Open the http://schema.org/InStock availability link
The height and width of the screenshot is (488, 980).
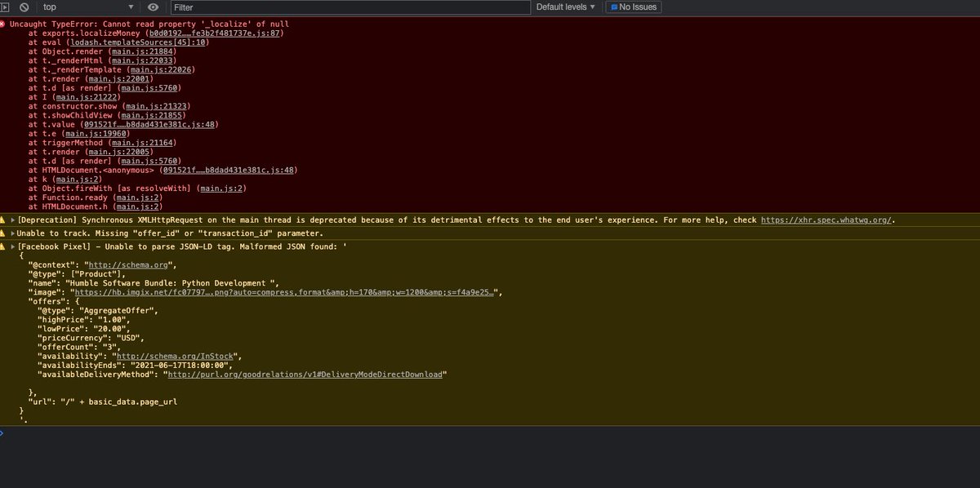point(175,356)
